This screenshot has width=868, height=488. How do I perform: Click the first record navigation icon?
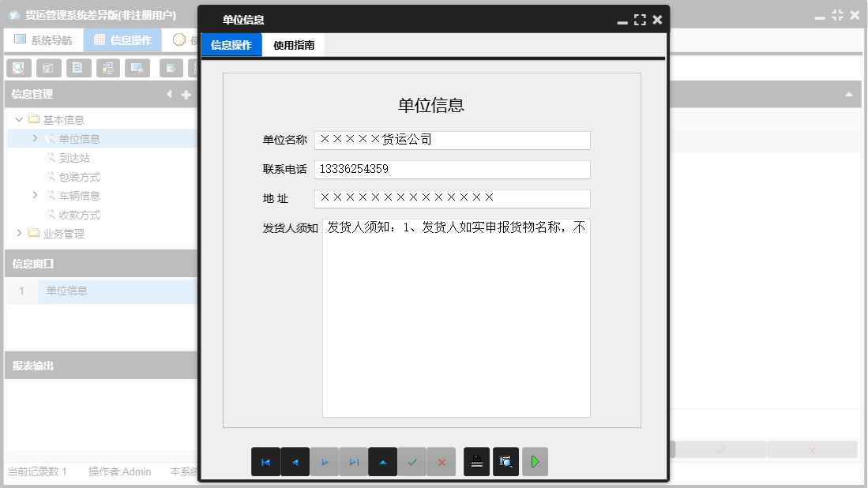click(x=266, y=461)
